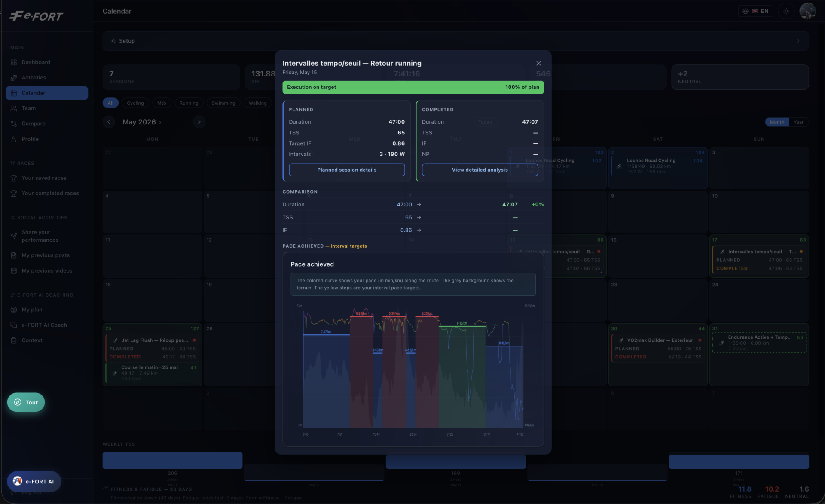Open the May 2 Loches Road Cycling card
Screen dimensions: 825x504
tap(658, 166)
